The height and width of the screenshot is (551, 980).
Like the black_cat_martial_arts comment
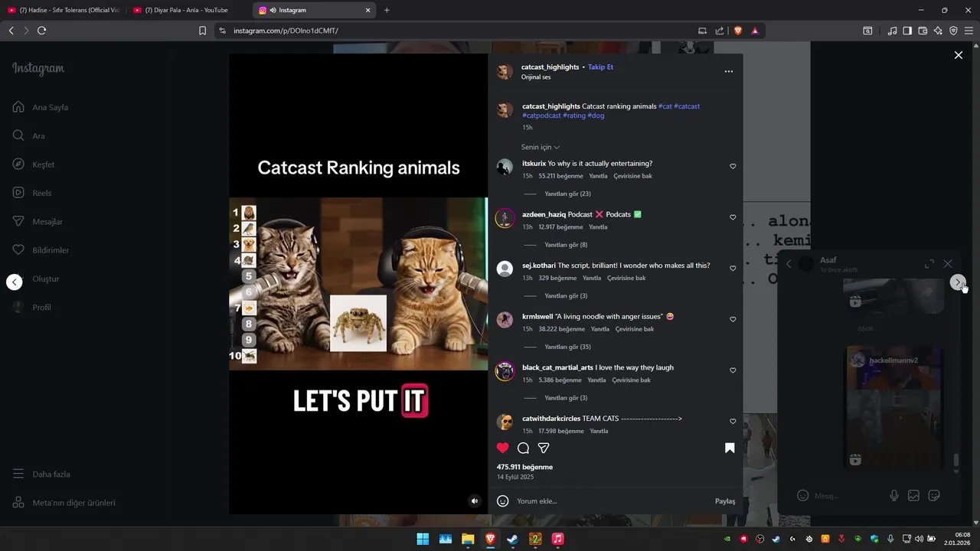coord(733,370)
